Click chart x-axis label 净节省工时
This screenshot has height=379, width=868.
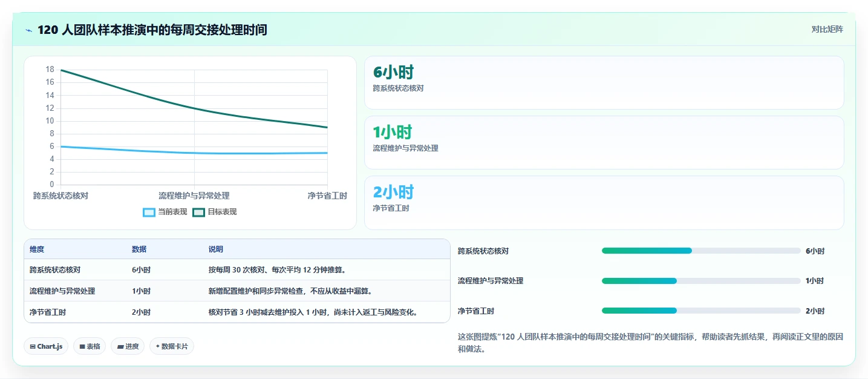[327, 196]
